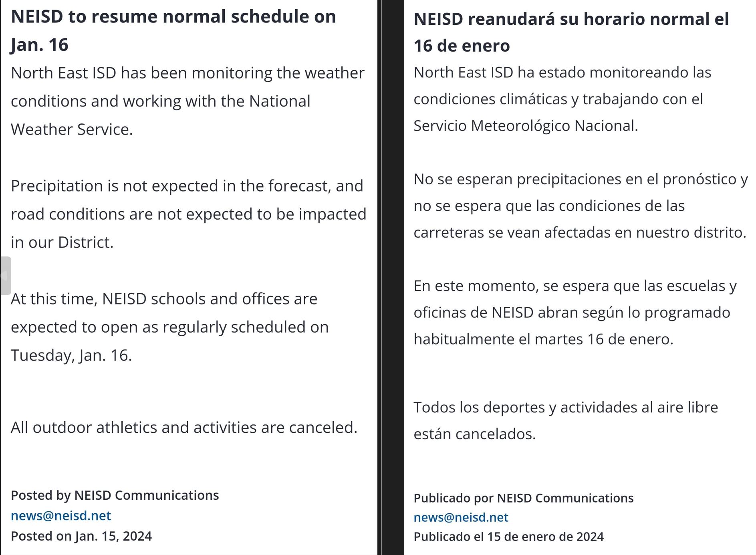Click the "Precipitation is not expected" paragraph
756x555 pixels.
[188, 214]
